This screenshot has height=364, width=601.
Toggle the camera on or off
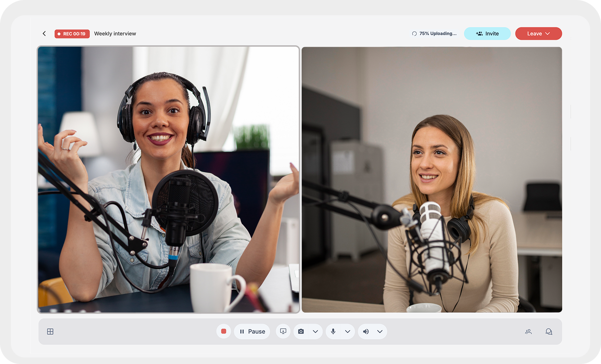click(301, 331)
